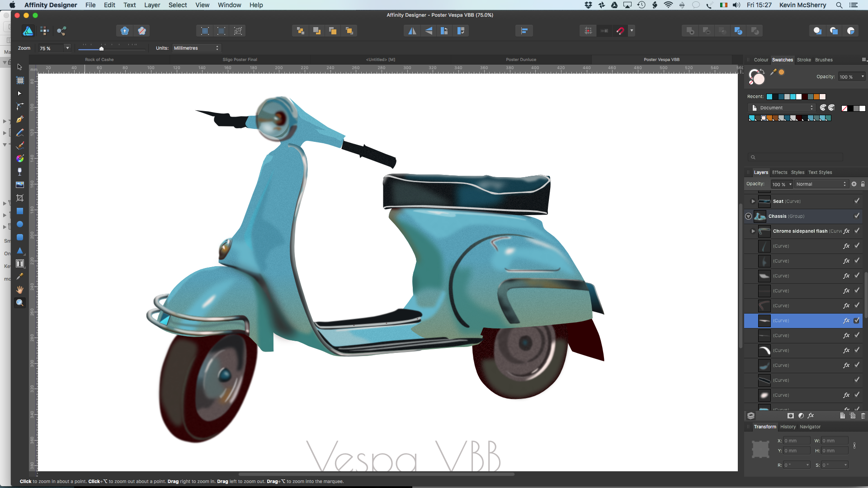Open the Layer menu
This screenshot has height=488, width=868.
pos(152,5)
